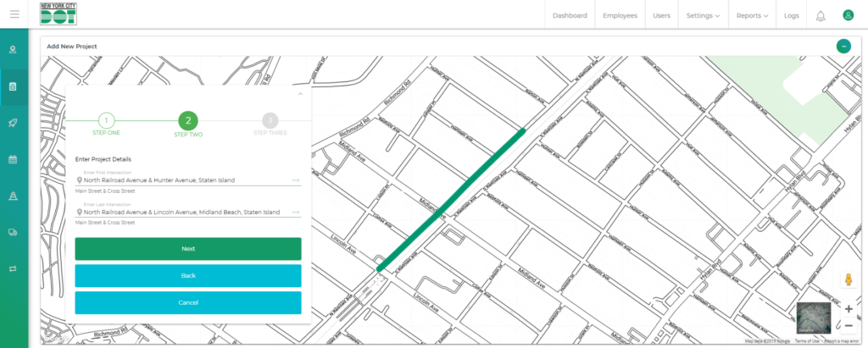Open the hamburger menu

(x=14, y=15)
